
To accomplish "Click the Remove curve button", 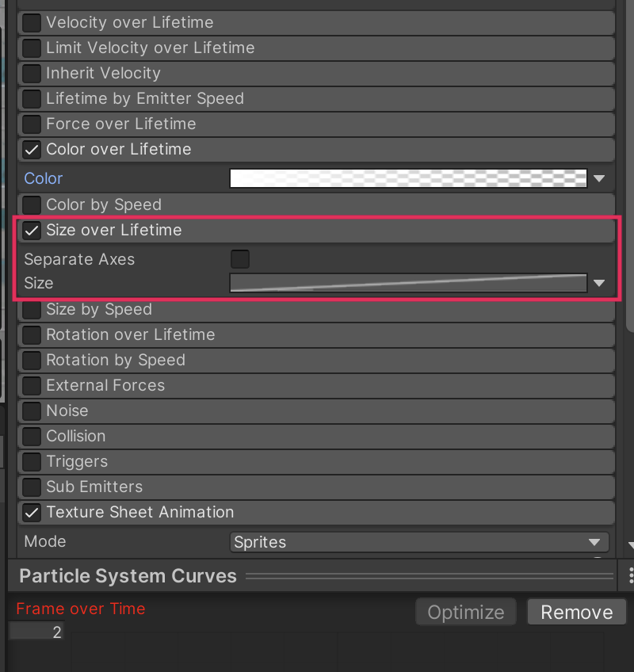I will [576, 613].
